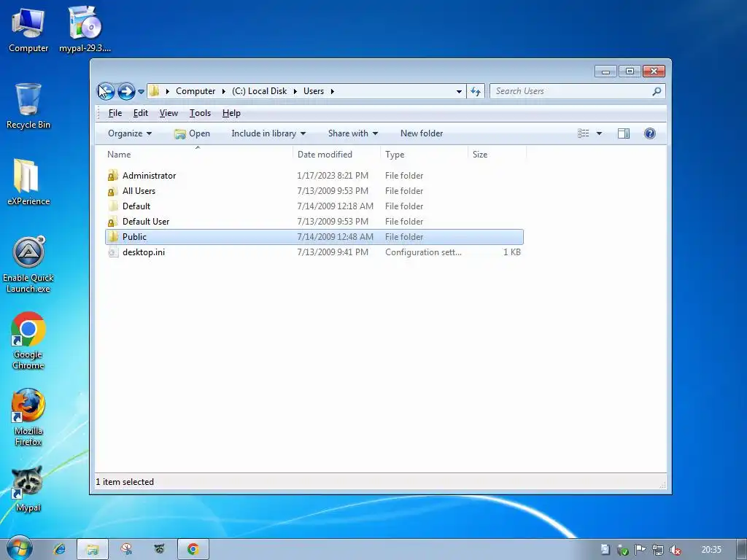Image resolution: width=747 pixels, height=560 pixels.
Task: Select the All Users folder
Action: point(314,191)
